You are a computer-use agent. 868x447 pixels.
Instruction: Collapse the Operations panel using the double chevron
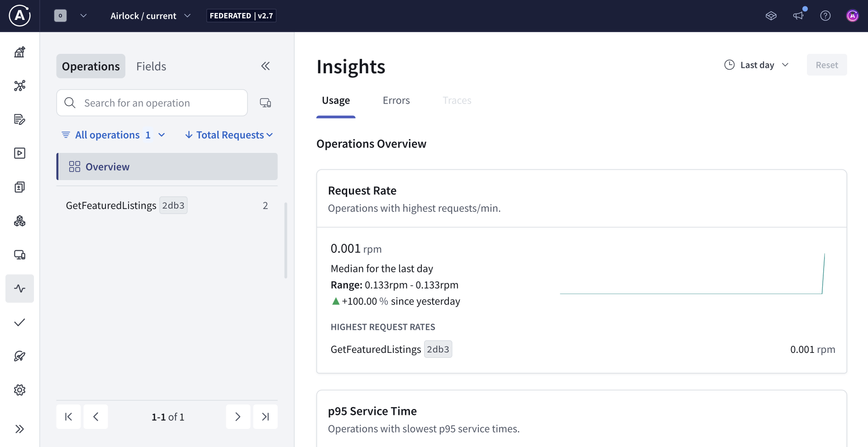point(266,66)
